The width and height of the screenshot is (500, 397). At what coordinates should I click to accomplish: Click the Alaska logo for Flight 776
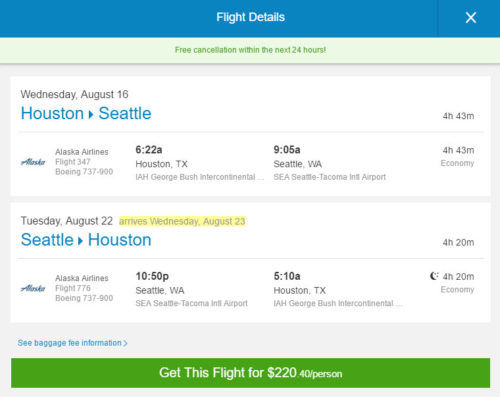[33, 288]
